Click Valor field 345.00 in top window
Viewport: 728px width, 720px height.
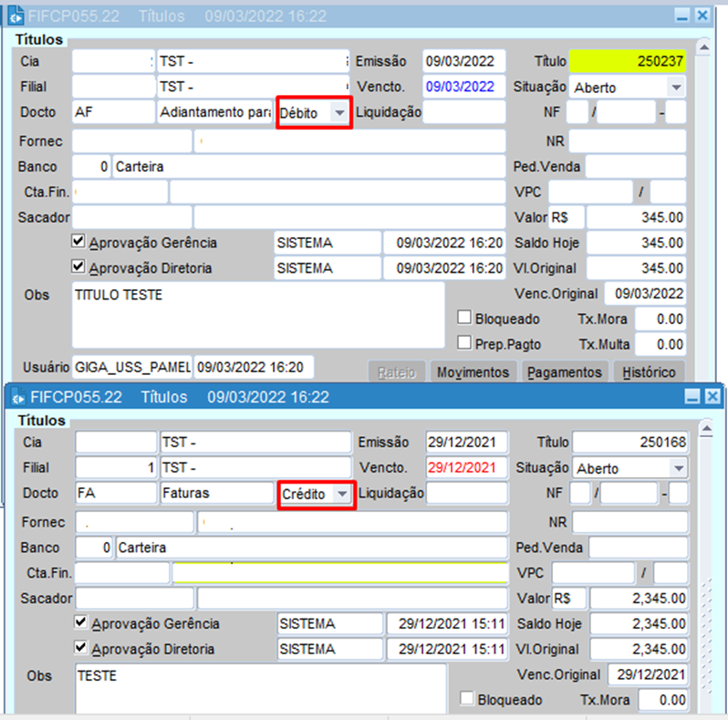pos(636,217)
